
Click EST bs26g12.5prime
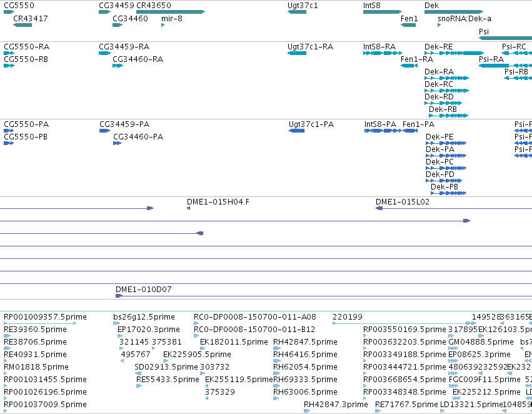pos(116,323)
